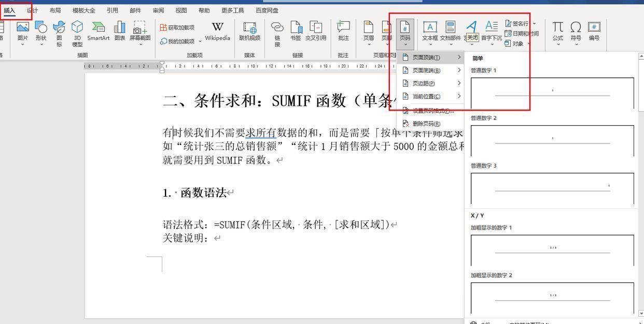This screenshot has width=644, height=324.
Task: Select the 普通数字 2 page number thumbnail
Action: coord(552,140)
